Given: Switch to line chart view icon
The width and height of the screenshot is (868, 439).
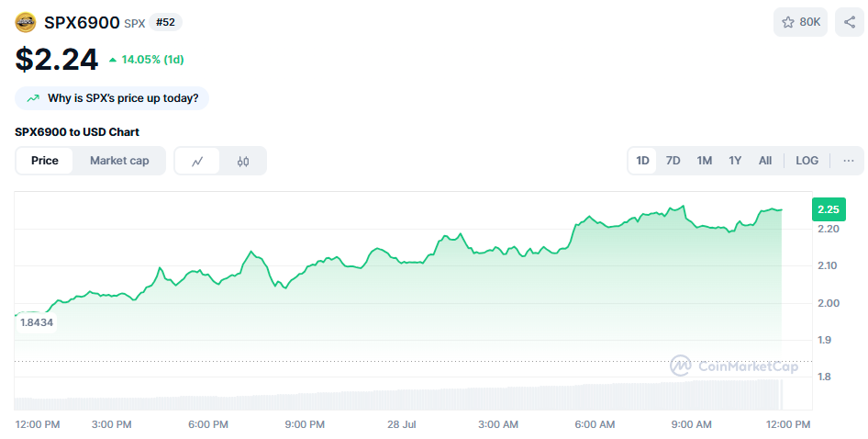Looking at the screenshot, I should (x=197, y=162).
